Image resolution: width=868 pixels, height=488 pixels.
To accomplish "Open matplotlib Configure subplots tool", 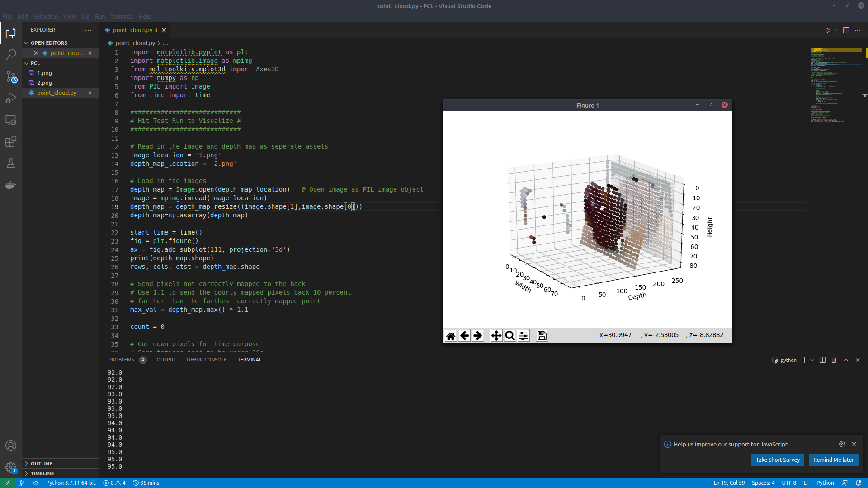I will [524, 336].
